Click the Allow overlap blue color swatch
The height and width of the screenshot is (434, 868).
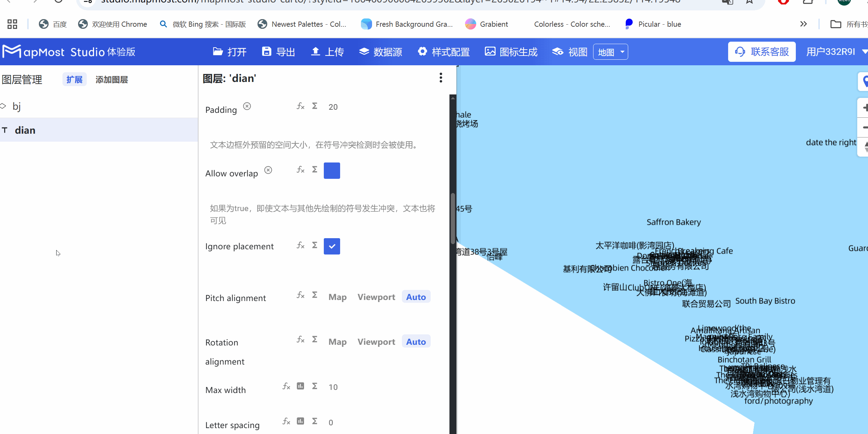click(x=332, y=170)
